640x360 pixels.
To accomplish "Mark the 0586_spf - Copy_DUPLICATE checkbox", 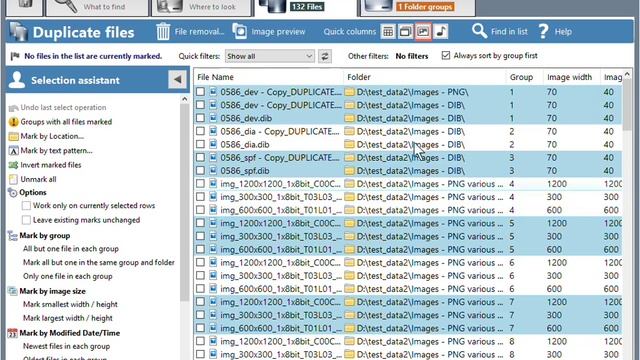I will [x=200, y=157].
